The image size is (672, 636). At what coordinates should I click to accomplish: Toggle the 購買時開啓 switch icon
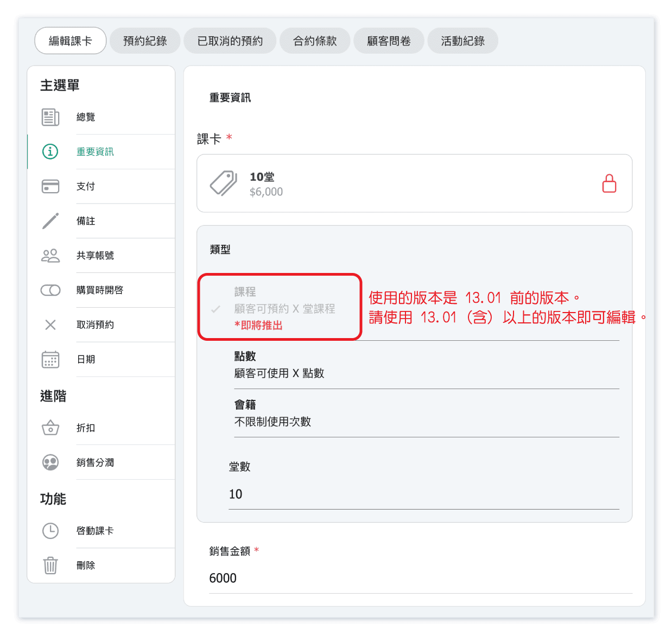point(50,290)
